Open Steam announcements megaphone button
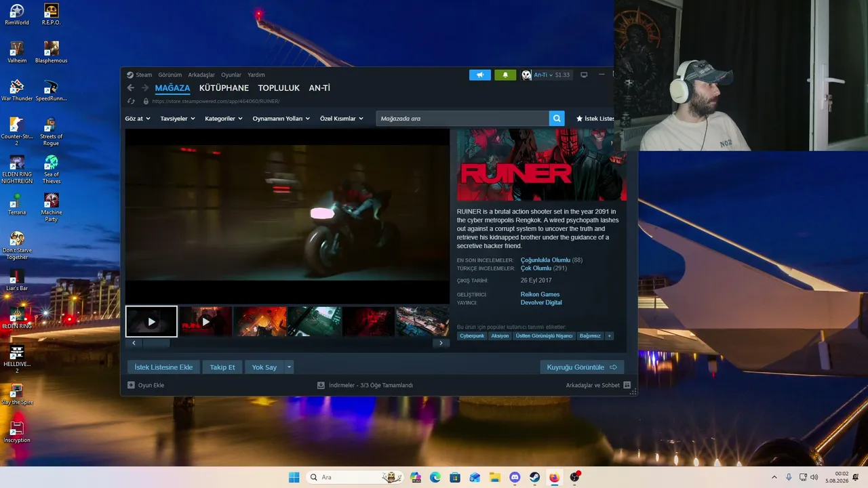Viewport: 868px width, 488px height. pos(480,75)
